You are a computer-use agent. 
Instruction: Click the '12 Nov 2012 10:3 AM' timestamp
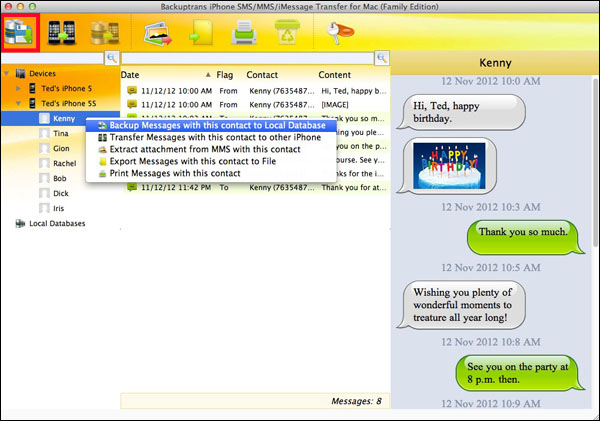pyautogui.click(x=491, y=207)
